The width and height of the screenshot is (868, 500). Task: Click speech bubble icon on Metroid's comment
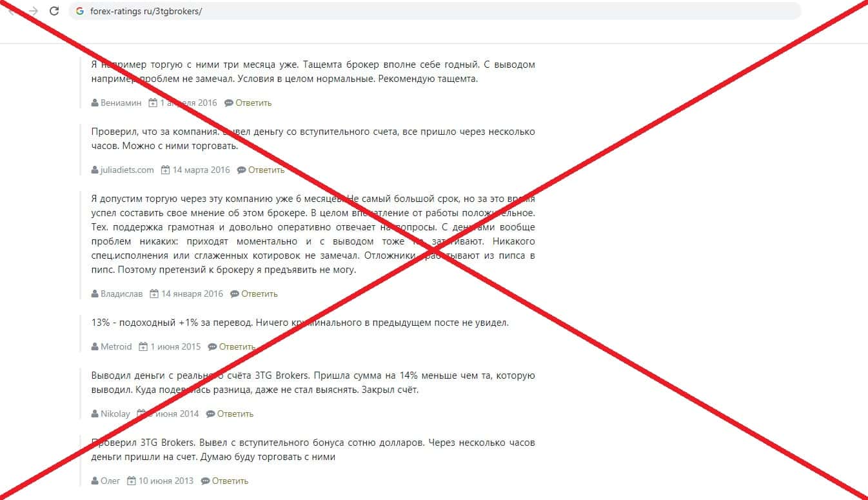click(x=212, y=346)
